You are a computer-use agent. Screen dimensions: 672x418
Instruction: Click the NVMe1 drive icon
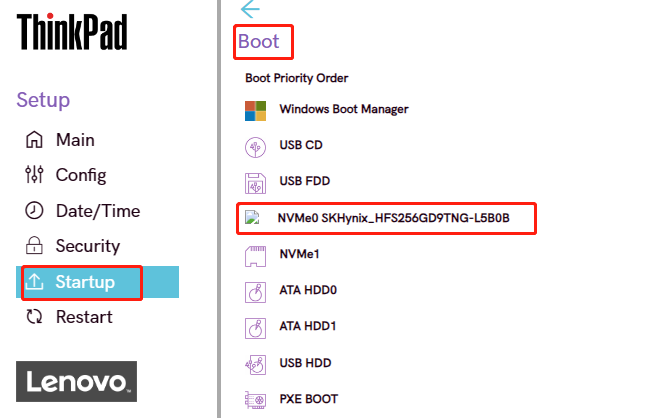pos(256,255)
